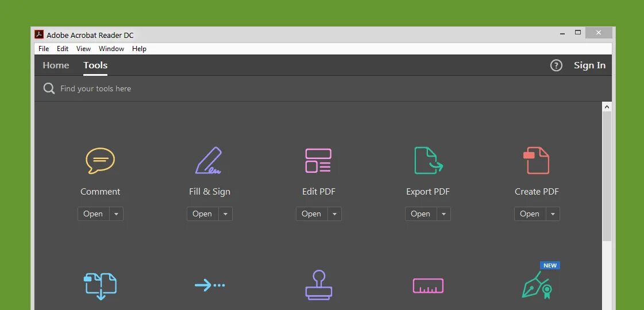Click the Comment label text
The width and height of the screenshot is (644, 310).
tap(100, 191)
